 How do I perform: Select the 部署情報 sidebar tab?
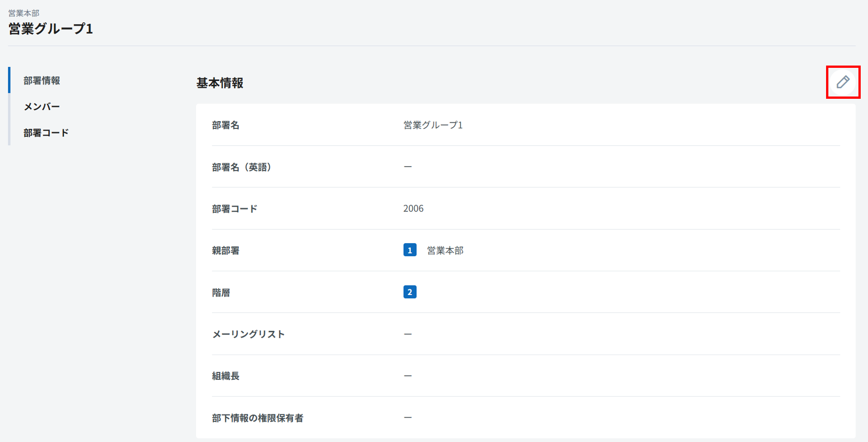(x=42, y=81)
